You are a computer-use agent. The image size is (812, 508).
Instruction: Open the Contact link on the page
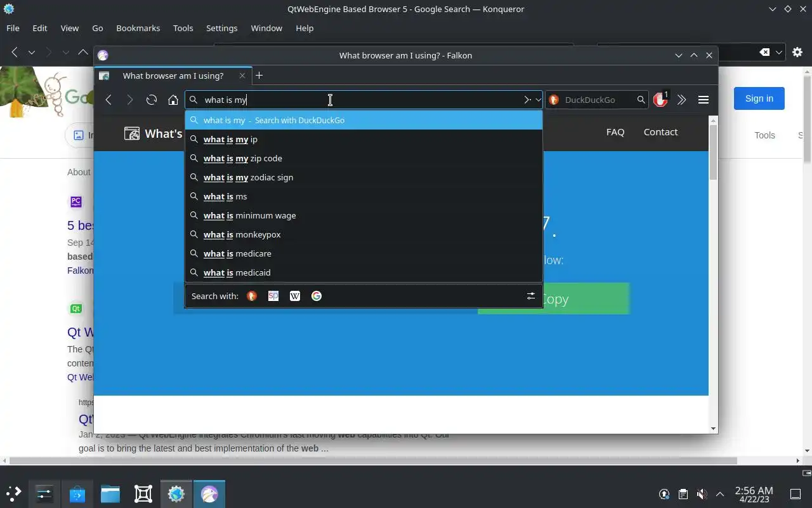660,132
